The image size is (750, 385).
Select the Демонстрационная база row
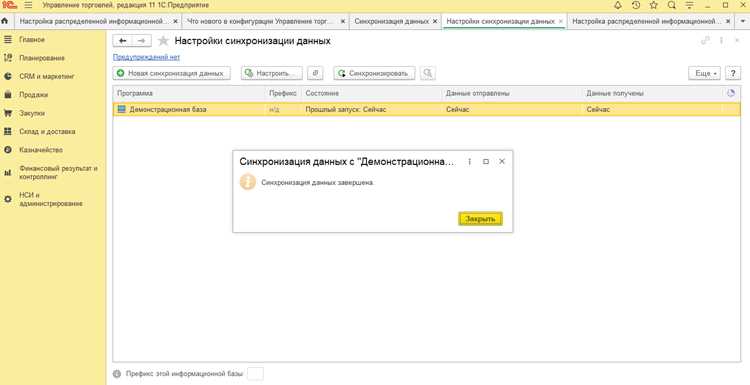[x=427, y=110]
